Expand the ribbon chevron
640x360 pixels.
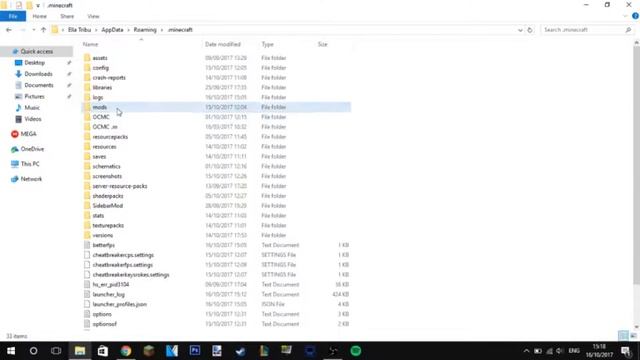tap(625, 16)
